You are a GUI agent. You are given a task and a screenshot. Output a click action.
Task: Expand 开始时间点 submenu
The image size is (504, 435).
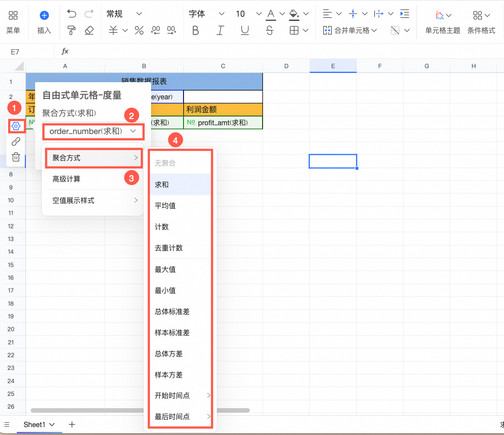[x=180, y=395]
